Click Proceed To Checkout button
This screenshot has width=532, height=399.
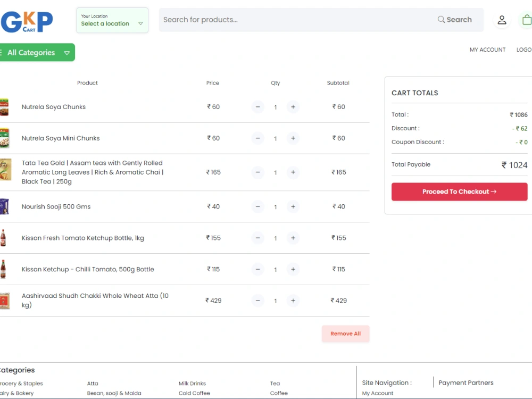459,192
